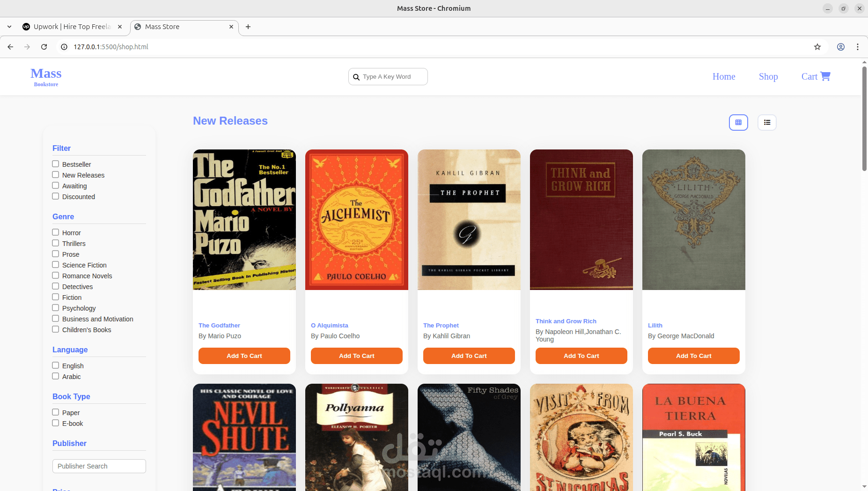This screenshot has width=868, height=491.
Task: Enable the Awaiting filter
Action: [55, 186]
